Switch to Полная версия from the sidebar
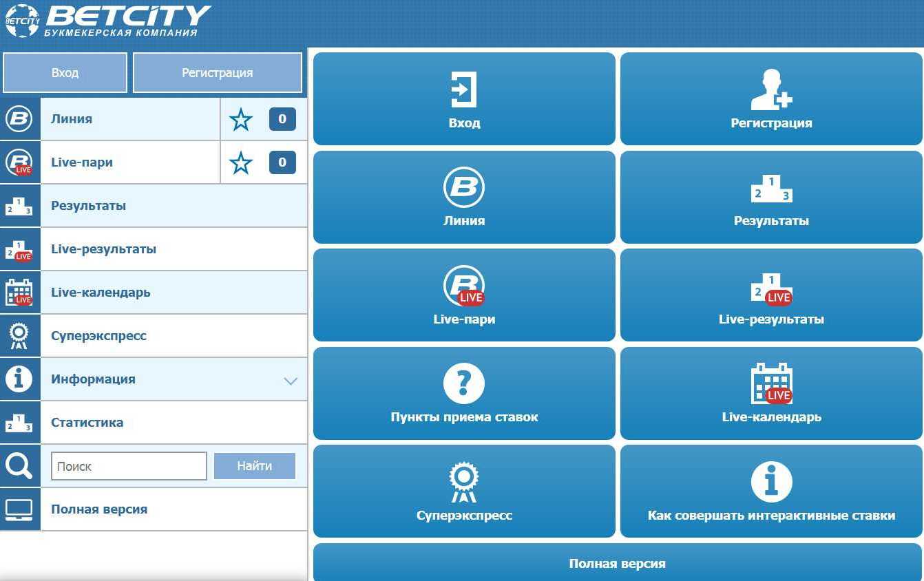This screenshot has width=924, height=581. [x=174, y=509]
